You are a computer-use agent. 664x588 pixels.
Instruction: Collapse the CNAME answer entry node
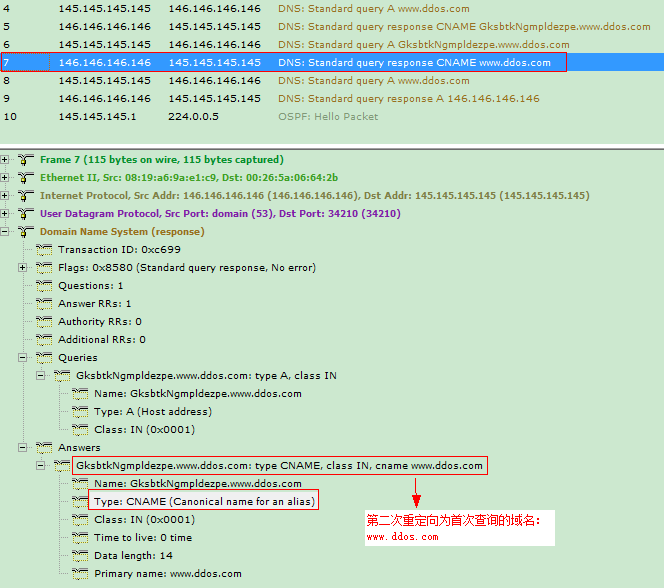coord(41,466)
